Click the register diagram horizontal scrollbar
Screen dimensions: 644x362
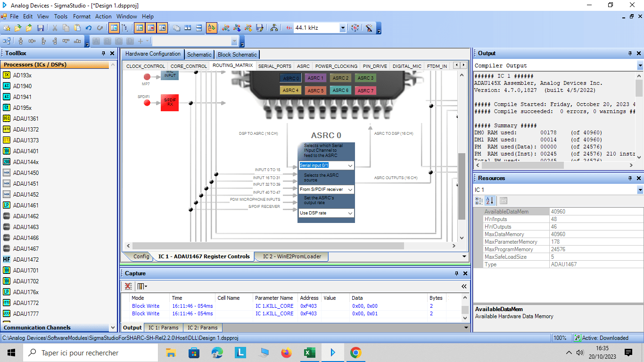pos(268,246)
